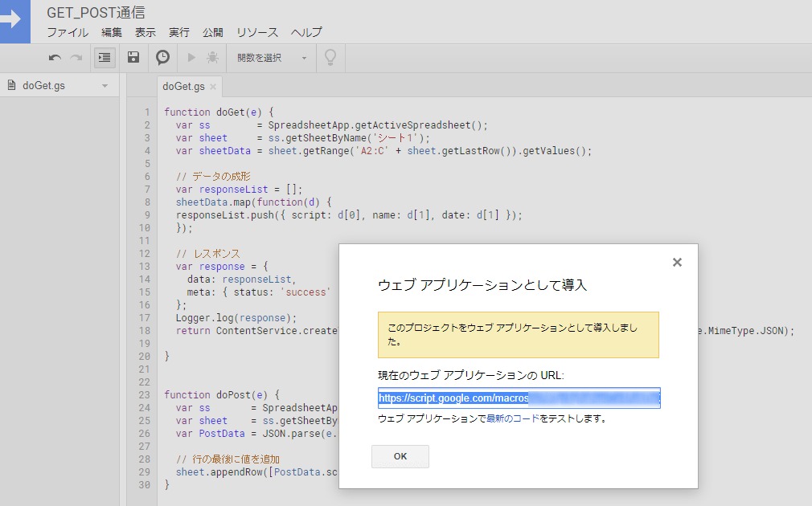Click the 'responseList.push' line
This screenshot has width=812, height=506.
pos(349,215)
